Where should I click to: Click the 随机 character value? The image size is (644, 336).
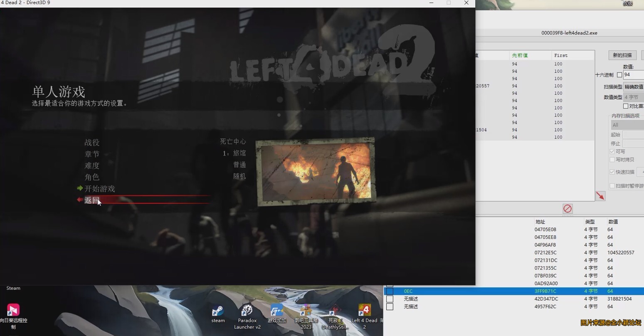239,176
